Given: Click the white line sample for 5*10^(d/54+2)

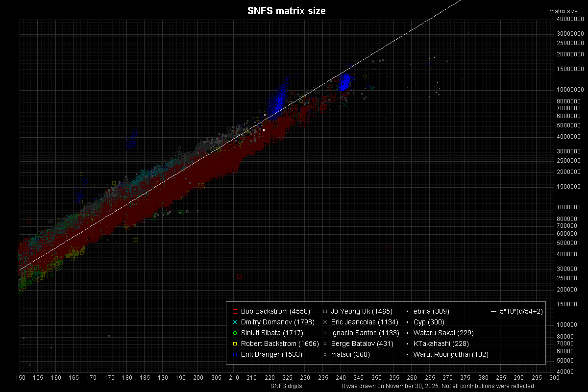Looking at the screenshot, I should point(493,311).
